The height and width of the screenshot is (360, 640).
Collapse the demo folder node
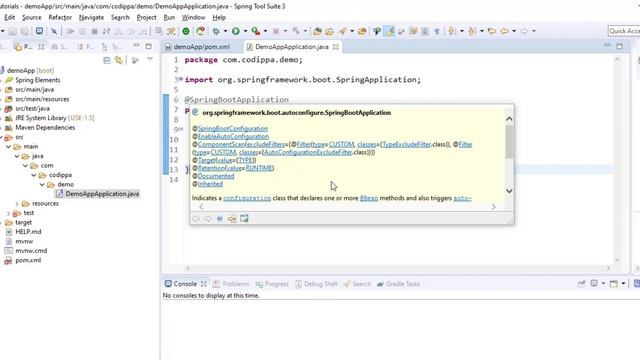point(42,184)
